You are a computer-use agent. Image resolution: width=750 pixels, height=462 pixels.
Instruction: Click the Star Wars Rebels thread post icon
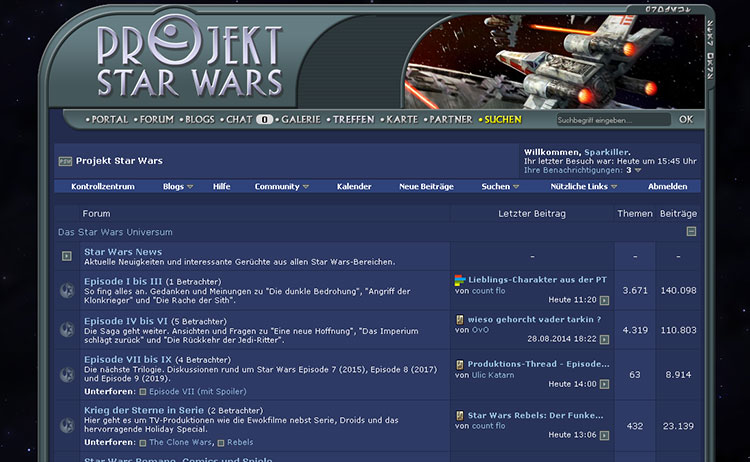460,414
